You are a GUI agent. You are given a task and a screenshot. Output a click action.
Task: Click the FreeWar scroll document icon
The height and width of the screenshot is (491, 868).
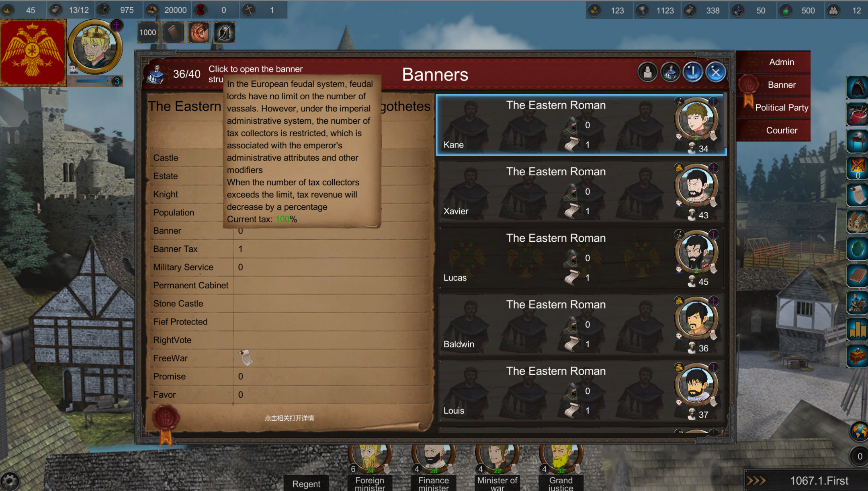point(246,357)
